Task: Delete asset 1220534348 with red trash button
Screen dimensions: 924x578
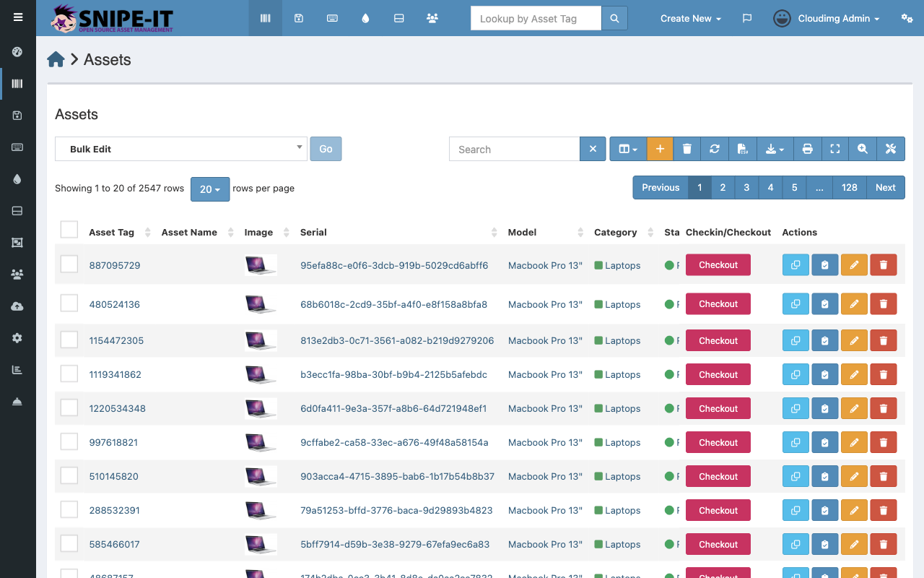Action: pos(884,408)
